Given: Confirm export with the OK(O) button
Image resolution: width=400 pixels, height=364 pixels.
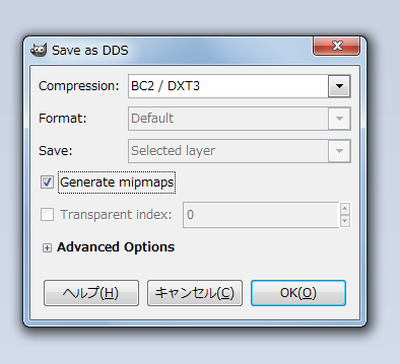Looking at the screenshot, I should point(298,293).
